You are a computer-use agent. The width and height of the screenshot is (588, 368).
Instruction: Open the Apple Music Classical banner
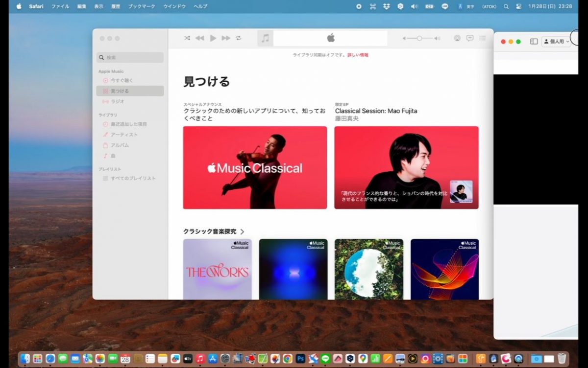pos(255,168)
